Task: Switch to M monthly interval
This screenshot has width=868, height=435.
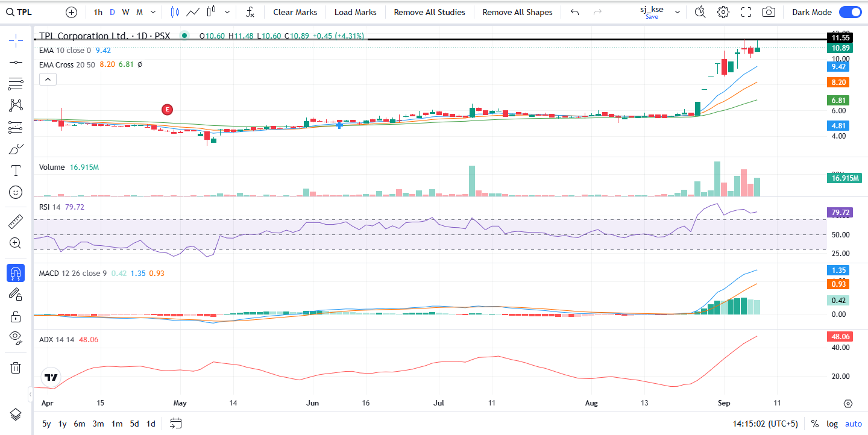Action: [139, 12]
